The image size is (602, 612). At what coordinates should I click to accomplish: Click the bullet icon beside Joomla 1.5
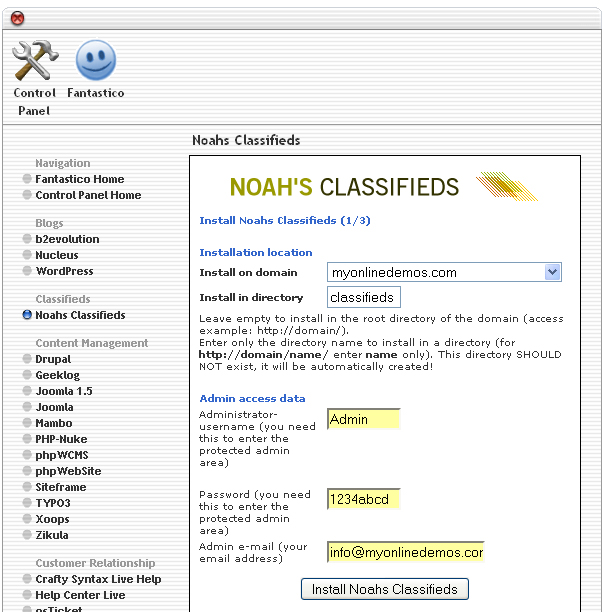(x=27, y=391)
